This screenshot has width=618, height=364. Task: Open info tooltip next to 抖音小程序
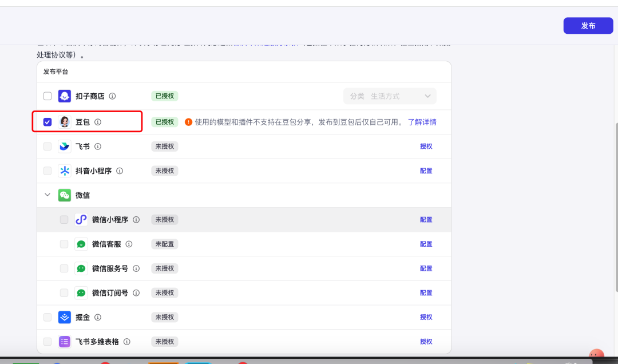120,171
